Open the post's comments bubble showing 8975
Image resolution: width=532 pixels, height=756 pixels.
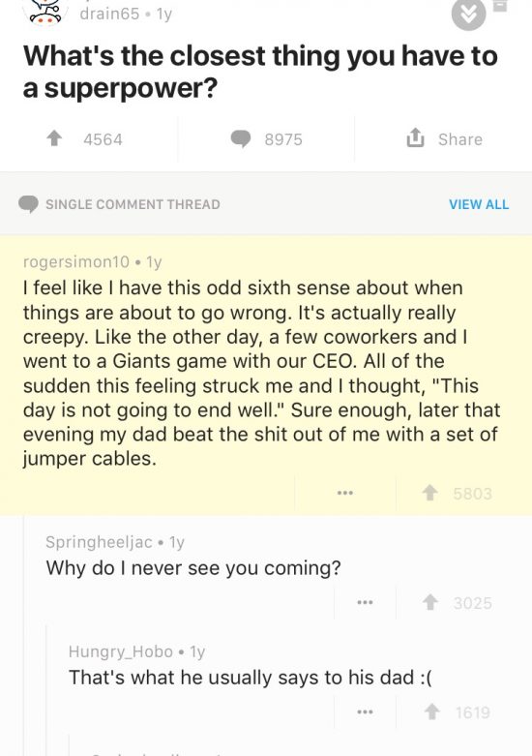pyautogui.click(x=240, y=138)
